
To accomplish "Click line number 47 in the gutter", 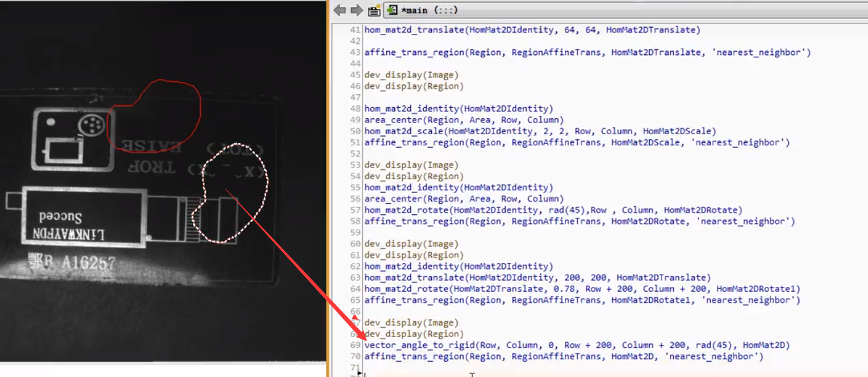I will click(x=354, y=97).
